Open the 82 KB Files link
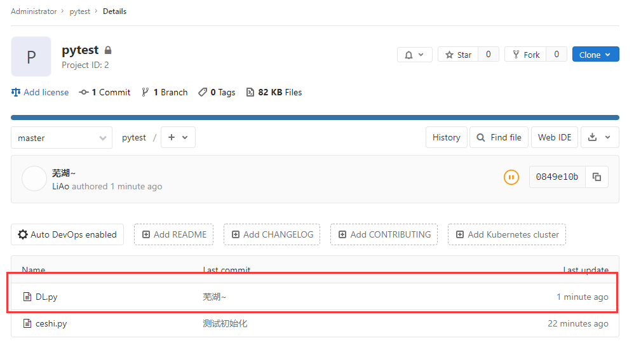634x364 pixels. [x=274, y=92]
